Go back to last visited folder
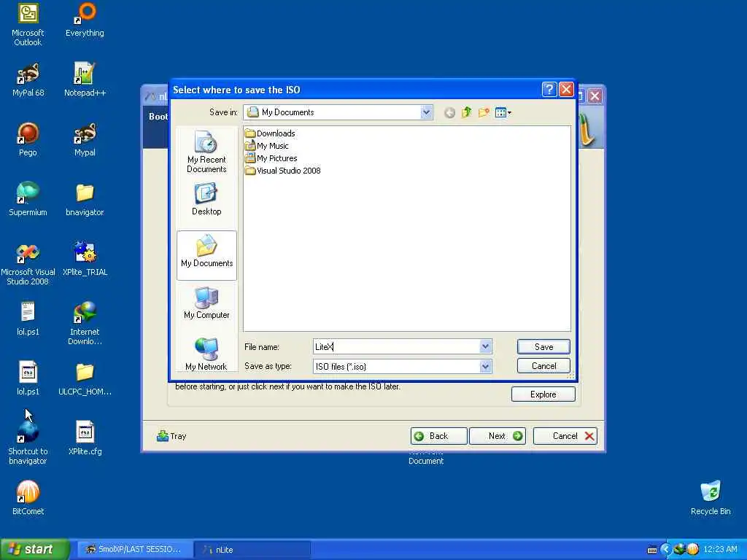Image resolution: width=747 pixels, height=560 pixels. 449,113
